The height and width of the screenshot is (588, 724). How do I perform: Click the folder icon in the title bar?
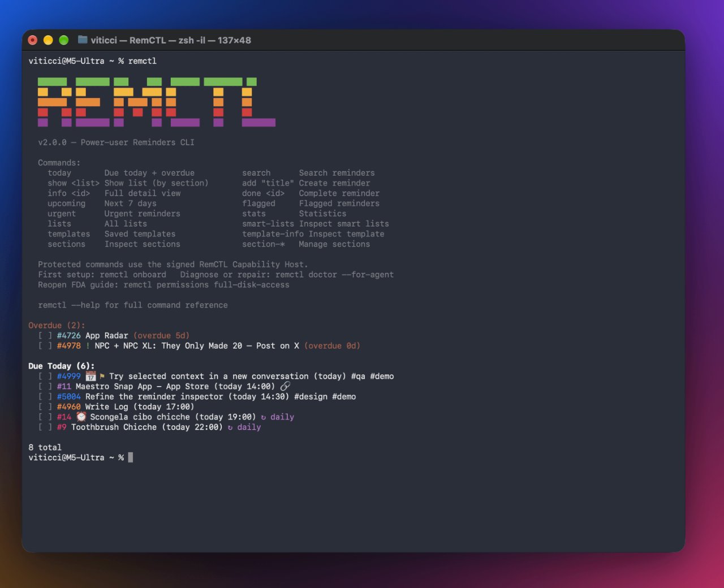click(x=83, y=40)
